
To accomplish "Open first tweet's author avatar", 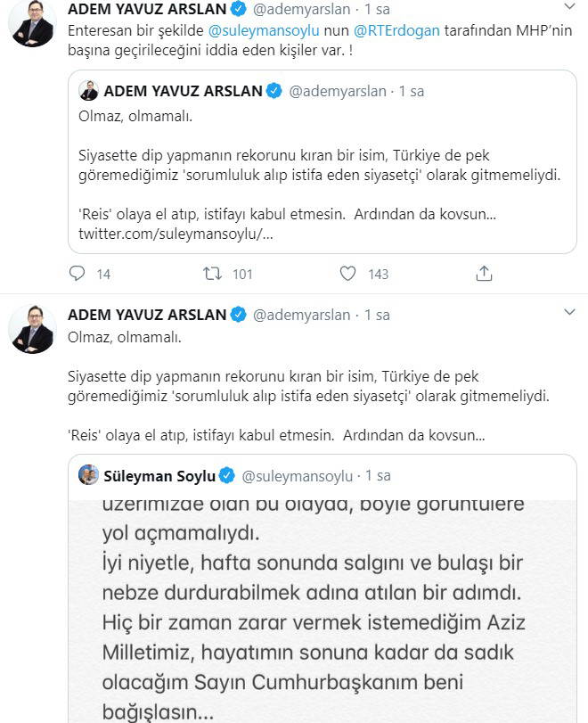I will coord(33,24).
